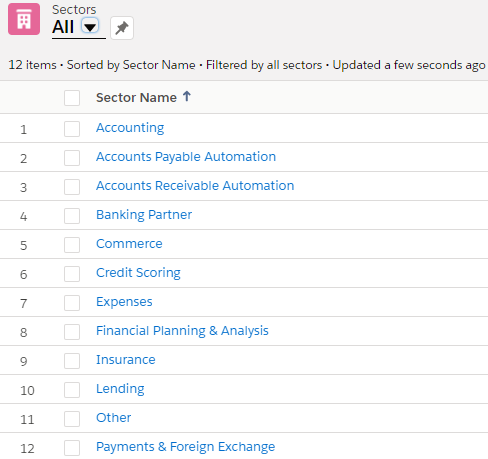Screen dimensions: 488x459
Task: Pin this list view with pushpin icon
Action: (122, 28)
